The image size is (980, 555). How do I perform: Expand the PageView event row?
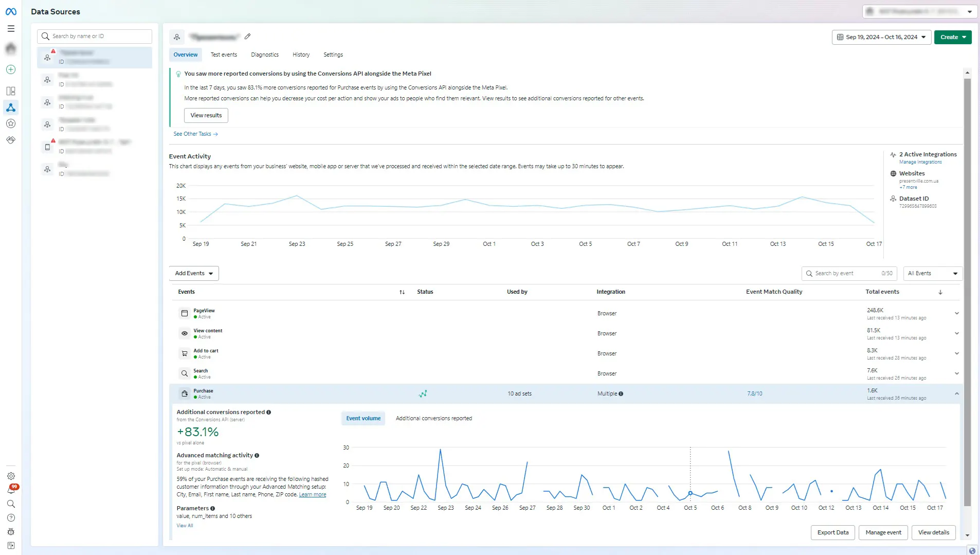(x=957, y=313)
